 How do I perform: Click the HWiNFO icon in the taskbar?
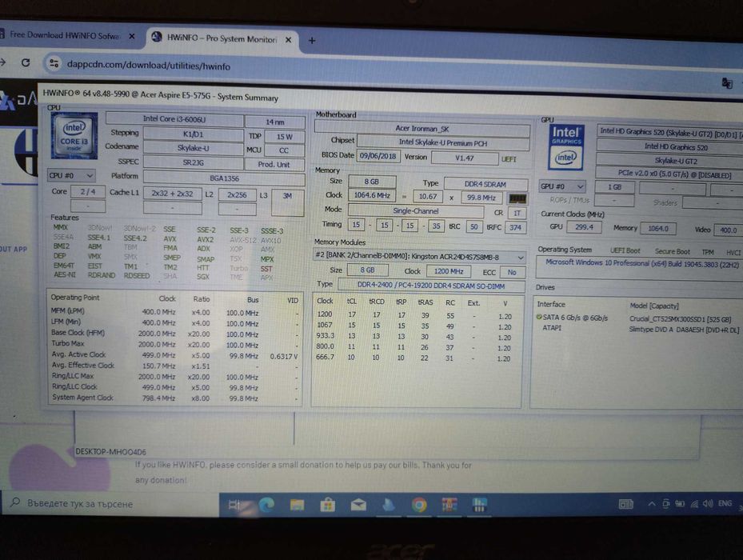point(479,506)
